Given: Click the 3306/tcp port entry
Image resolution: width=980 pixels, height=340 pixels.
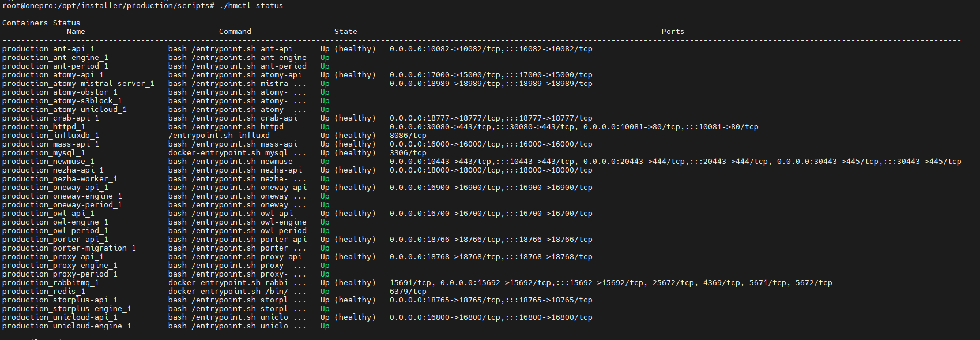Looking at the screenshot, I should [408, 153].
